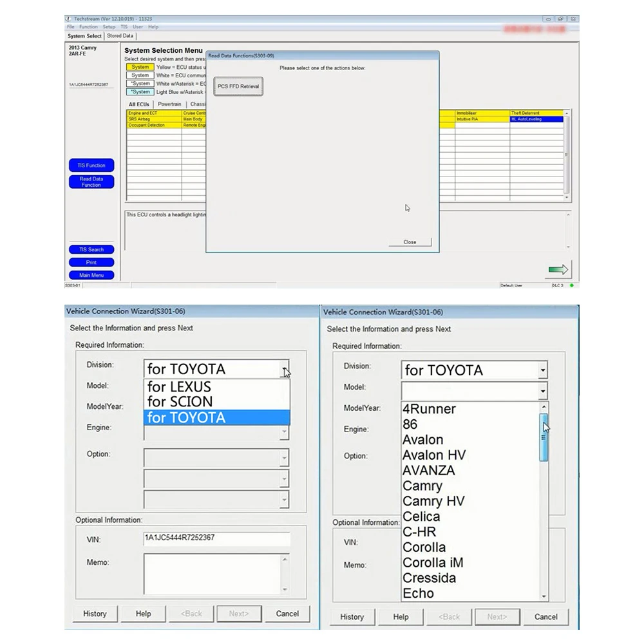Screen dimensions: 644x644
Task: Click model list scrollbar thumb
Action: [544, 437]
